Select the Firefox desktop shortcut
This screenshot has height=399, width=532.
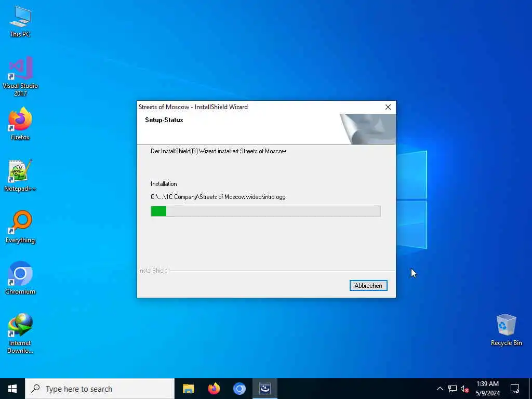[x=20, y=124]
